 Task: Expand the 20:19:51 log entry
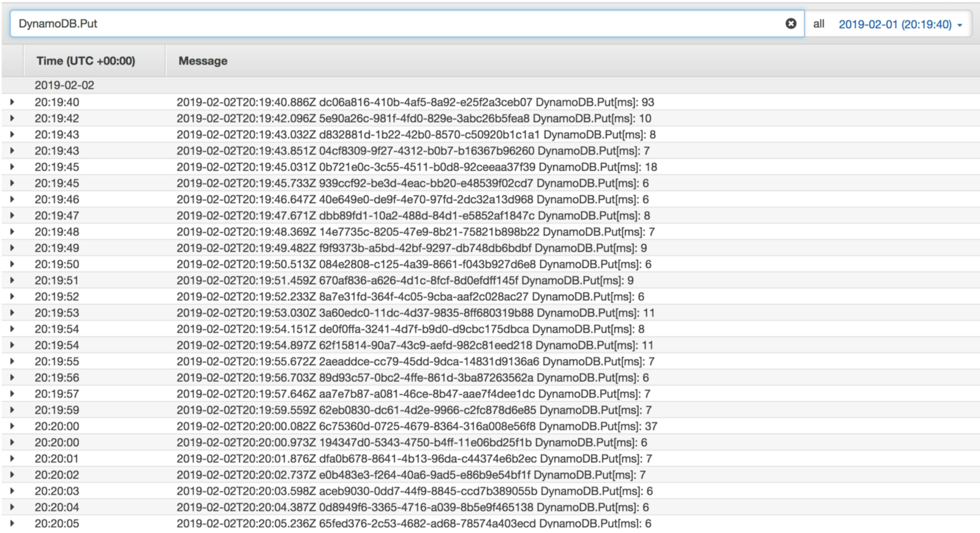click(12, 280)
